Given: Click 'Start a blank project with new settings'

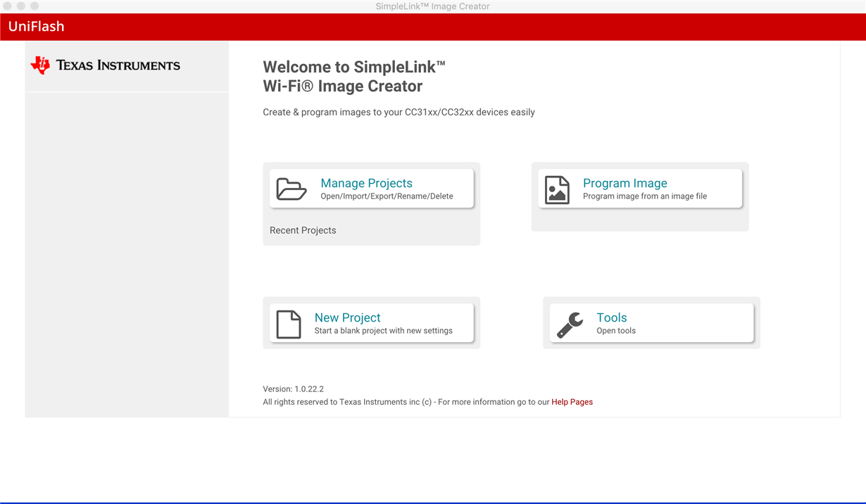Looking at the screenshot, I should [383, 331].
